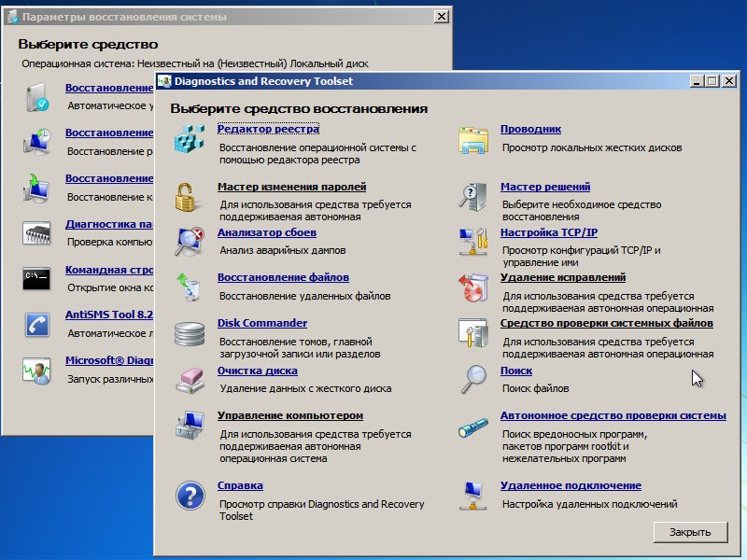Click the pink eraser Disk Wipe icon
The width and height of the screenshot is (747, 560).
click(190, 379)
